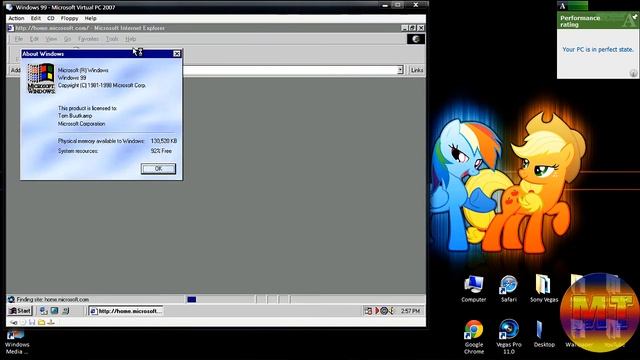Image resolution: width=640 pixels, height=360 pixels.
Task: Click the '130,520 KB' memory value
Action: pos(164,141)
